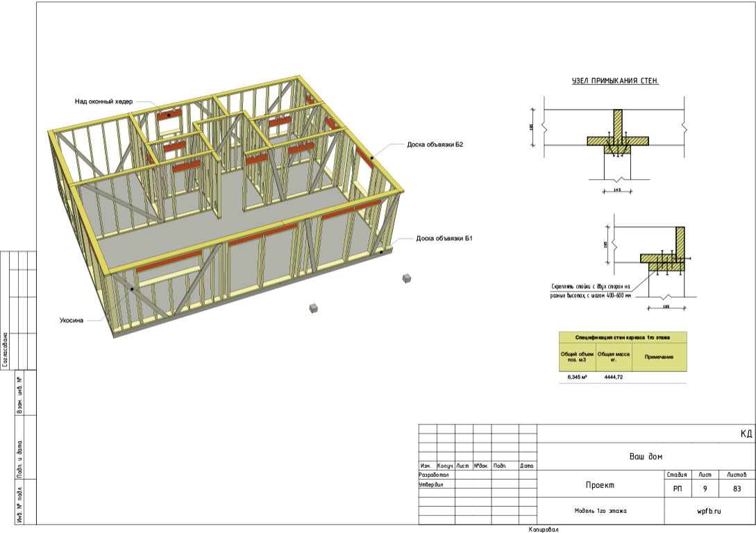
Task: Click the 4444,72 mass value
Action: tap(614, 377)
